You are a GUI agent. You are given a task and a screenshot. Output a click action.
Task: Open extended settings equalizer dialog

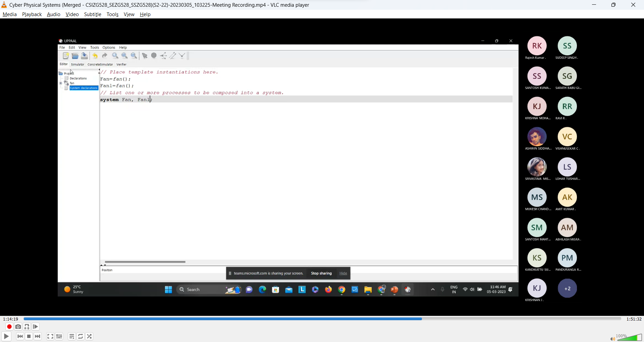click(x=59, y=336)
